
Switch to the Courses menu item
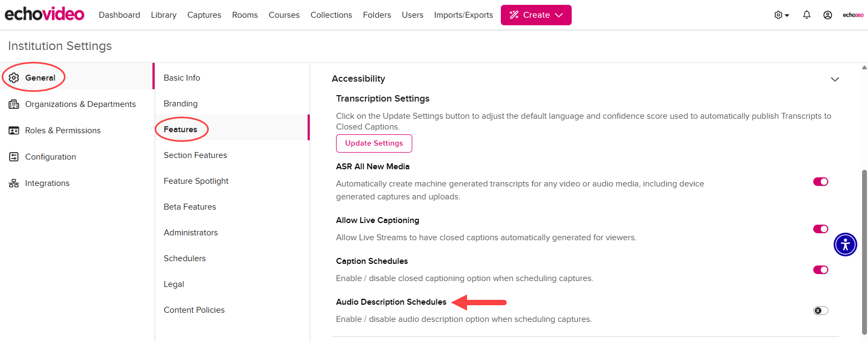(284, 15)
